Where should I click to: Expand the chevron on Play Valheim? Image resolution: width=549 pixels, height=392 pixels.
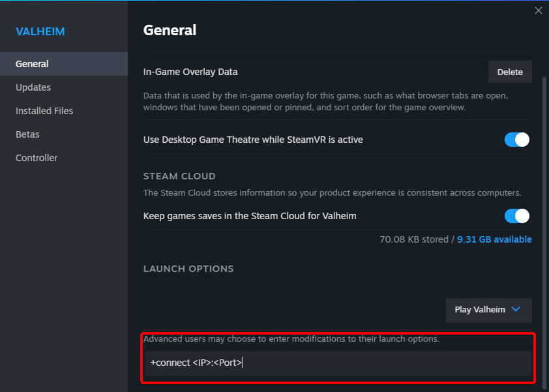click(x=515, y=310)
